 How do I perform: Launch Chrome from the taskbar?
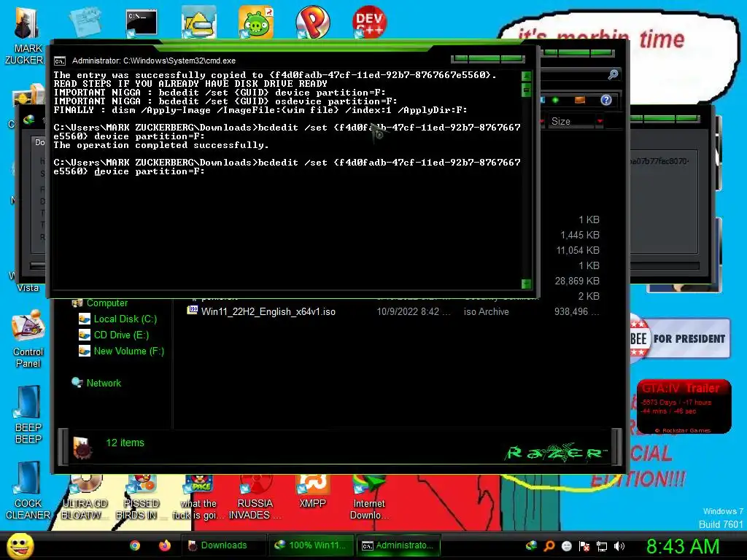point(135,545)
